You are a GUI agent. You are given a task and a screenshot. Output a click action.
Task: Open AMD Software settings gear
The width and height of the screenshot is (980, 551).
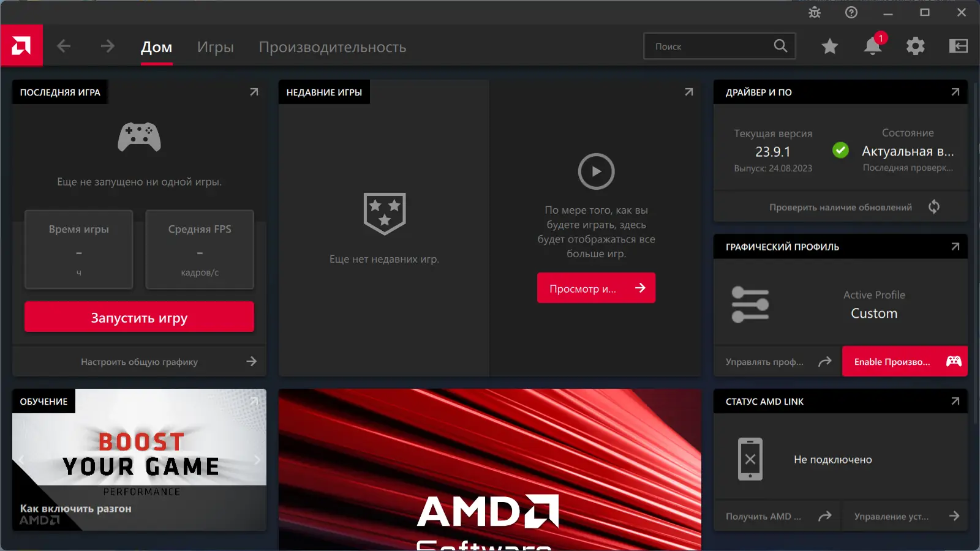[x=915, y=46]
